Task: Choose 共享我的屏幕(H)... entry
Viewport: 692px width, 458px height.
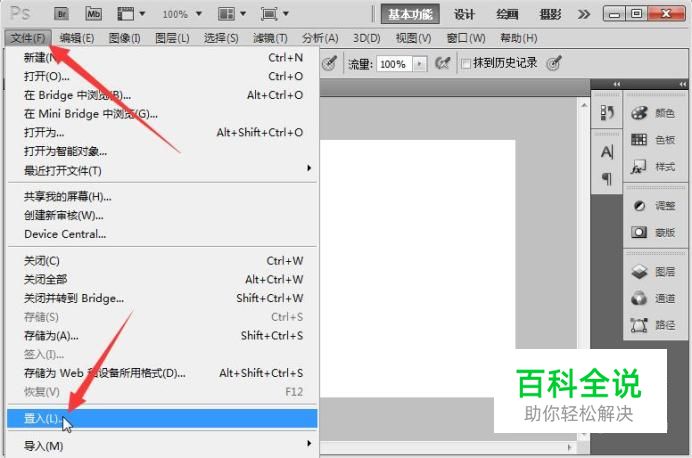Action: [x=162, y=197]
